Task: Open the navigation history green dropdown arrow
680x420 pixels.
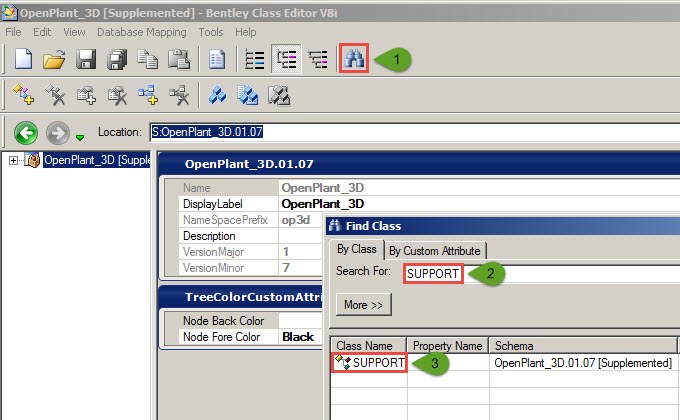Action: click(79, 138)
